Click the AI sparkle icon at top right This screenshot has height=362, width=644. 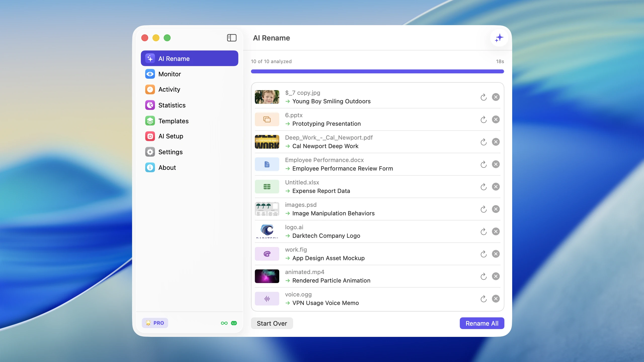[x=499, y=38]
